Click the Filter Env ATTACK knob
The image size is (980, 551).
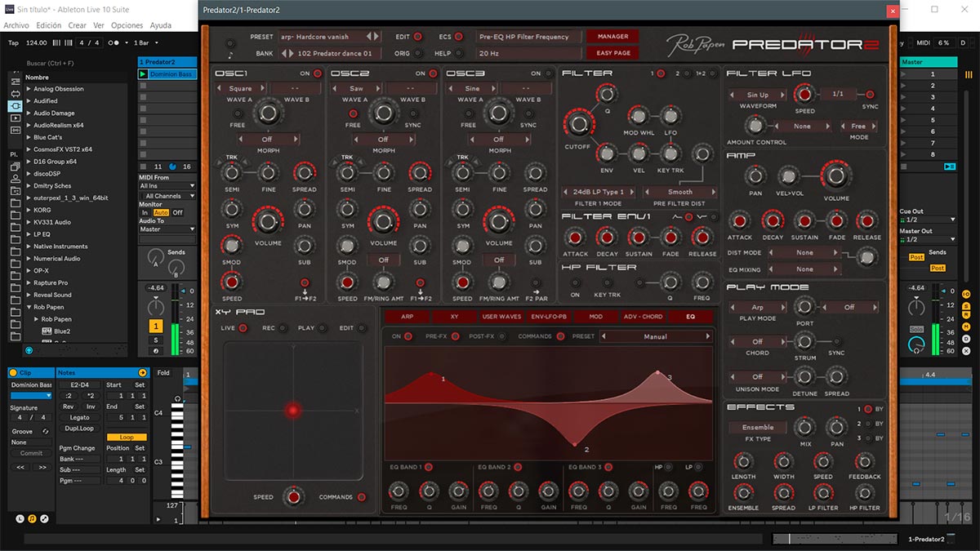tap(575, 237)
